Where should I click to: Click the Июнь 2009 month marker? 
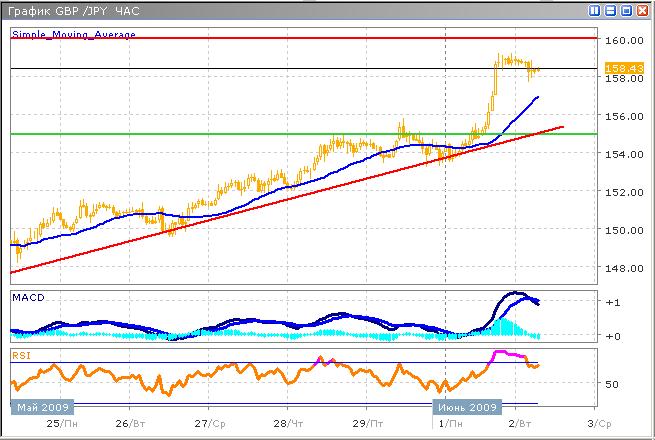pyautogui.click(x=465, y=408)
